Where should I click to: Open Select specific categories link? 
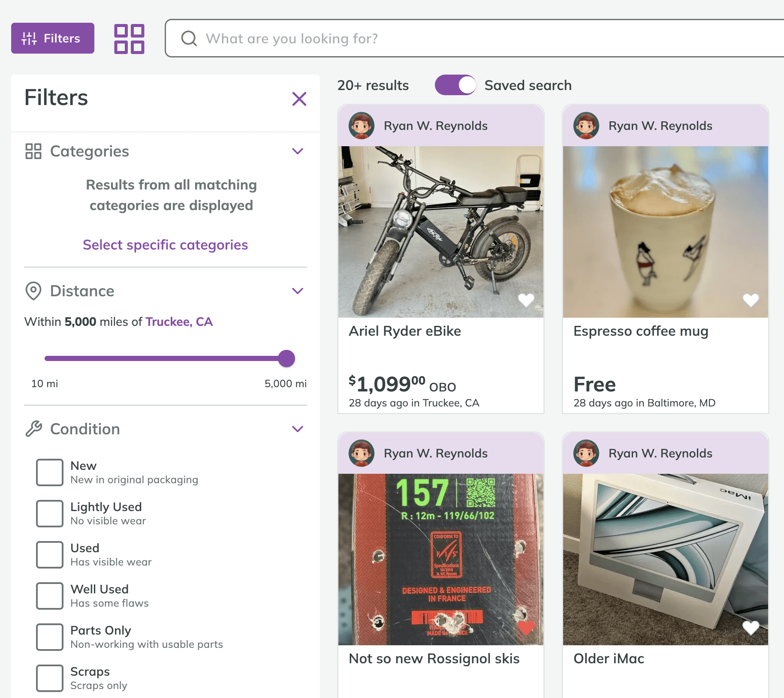point(166,244)
